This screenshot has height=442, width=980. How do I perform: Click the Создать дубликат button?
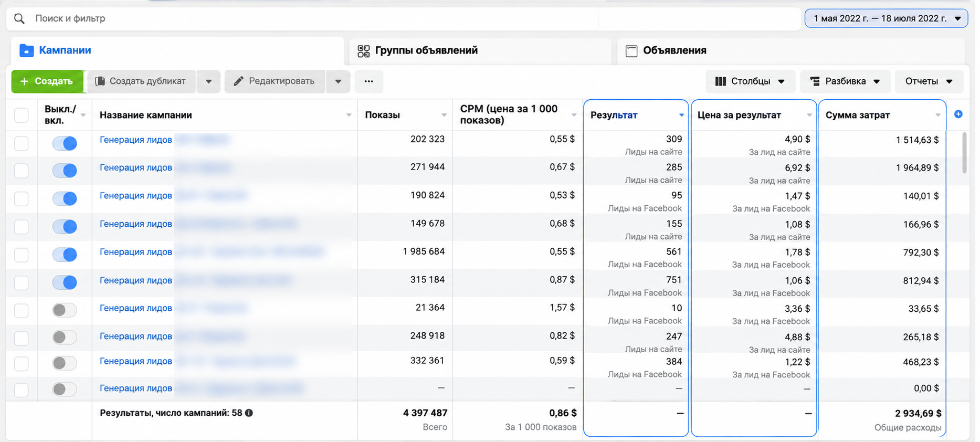(142, 81)
